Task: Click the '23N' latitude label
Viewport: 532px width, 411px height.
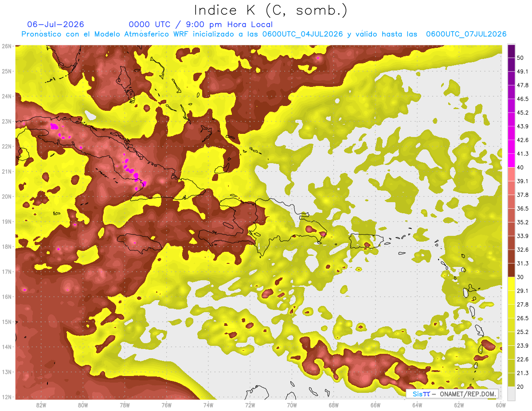Action: click(x=7, y=121)
